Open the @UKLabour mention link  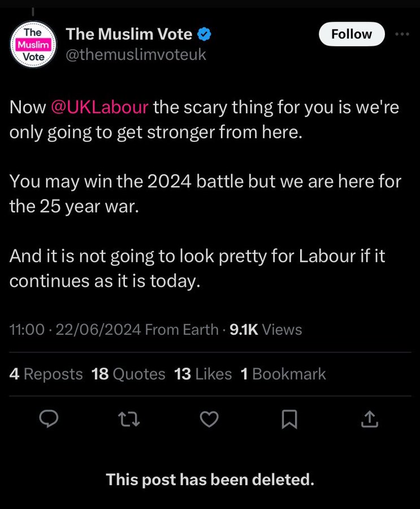click(x=99, y=107)
